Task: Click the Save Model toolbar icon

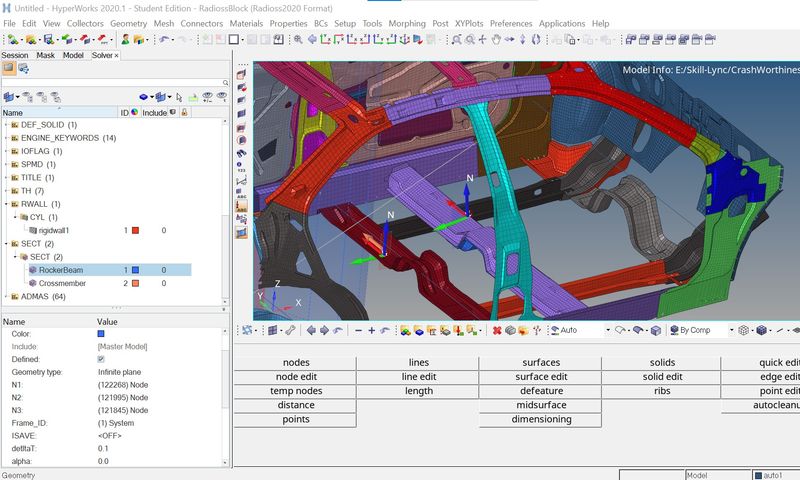Action: [48, 39]
